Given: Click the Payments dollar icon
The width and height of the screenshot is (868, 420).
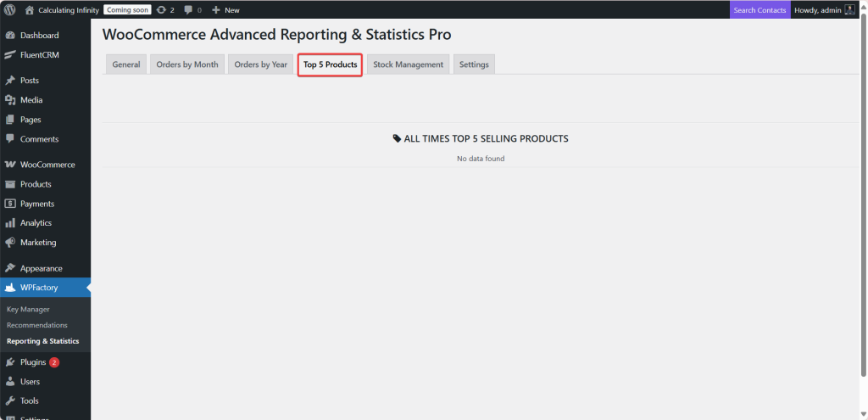Looking at the screenshot, I should [10, 204].
